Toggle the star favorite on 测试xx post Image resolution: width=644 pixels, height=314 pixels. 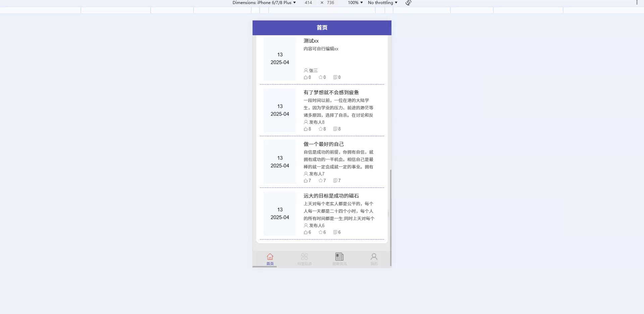coord(320,77)
